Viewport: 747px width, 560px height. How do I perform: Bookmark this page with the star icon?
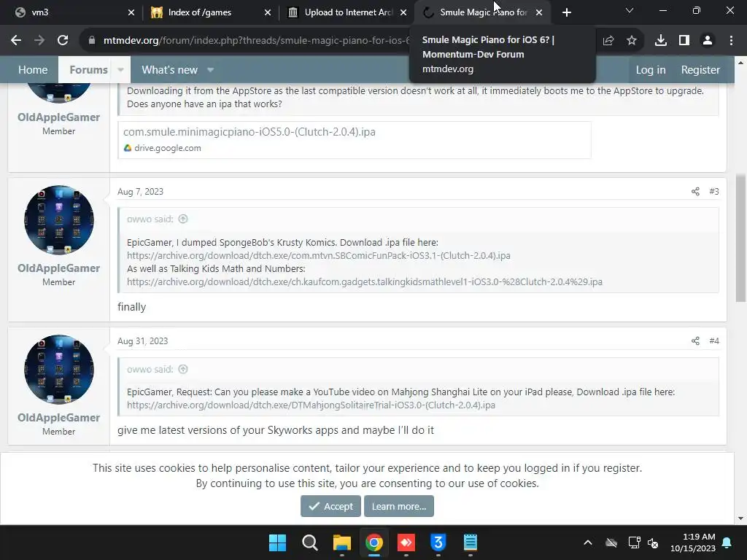tap(632, 41)
